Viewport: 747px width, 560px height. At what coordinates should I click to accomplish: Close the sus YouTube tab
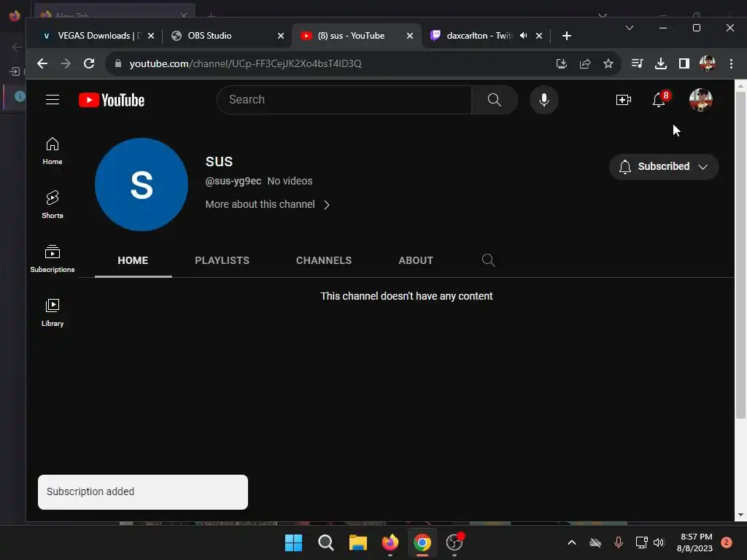tap(410, 36)
